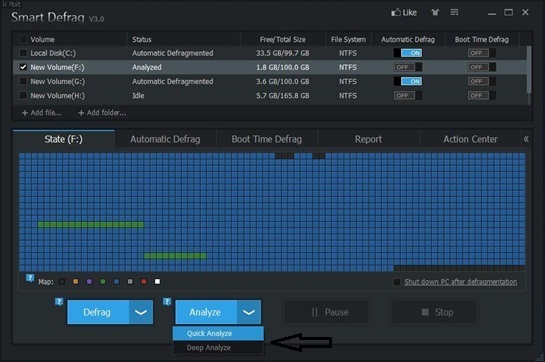Click the orange map legend swatch
This screenshot has width=545, height=362.
click(x=75, y=281)
